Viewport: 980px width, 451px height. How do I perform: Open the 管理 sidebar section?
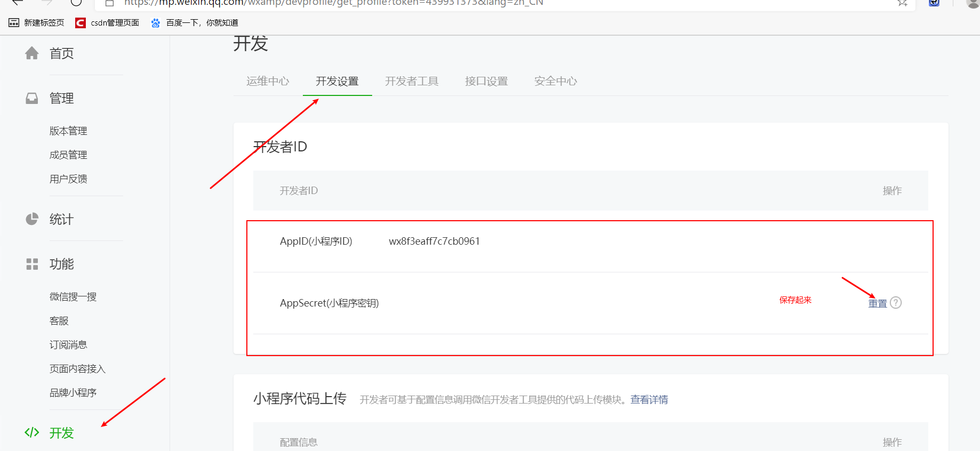62,98
